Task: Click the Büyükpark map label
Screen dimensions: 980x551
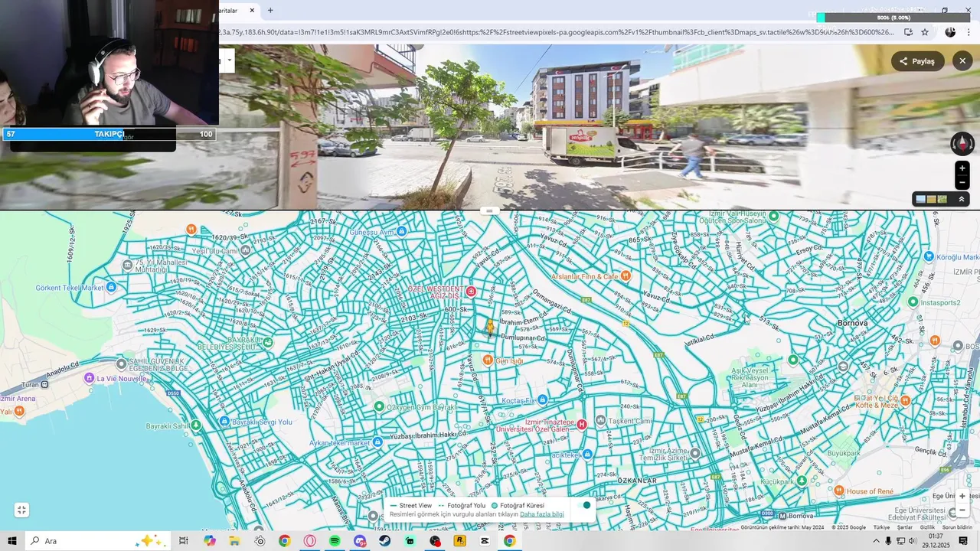Action: point(844,454)
